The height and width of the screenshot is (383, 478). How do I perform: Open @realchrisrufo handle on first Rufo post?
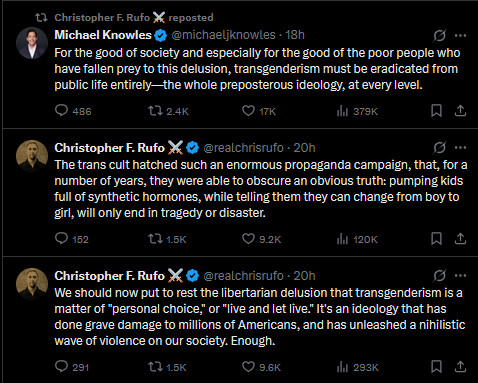pos(243,148)
